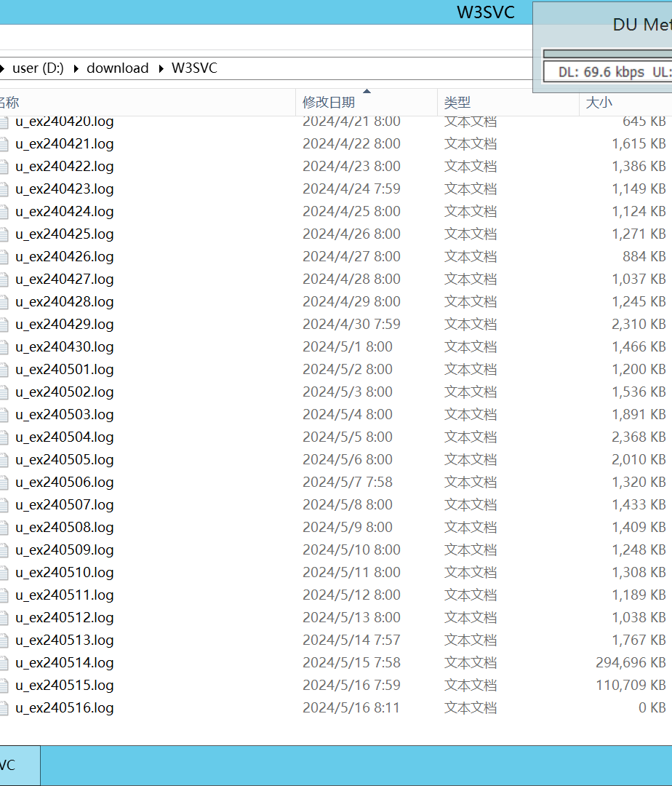
Task: Navigate to the download folder in breadcrumb
Action: click(x=117, y=68)
